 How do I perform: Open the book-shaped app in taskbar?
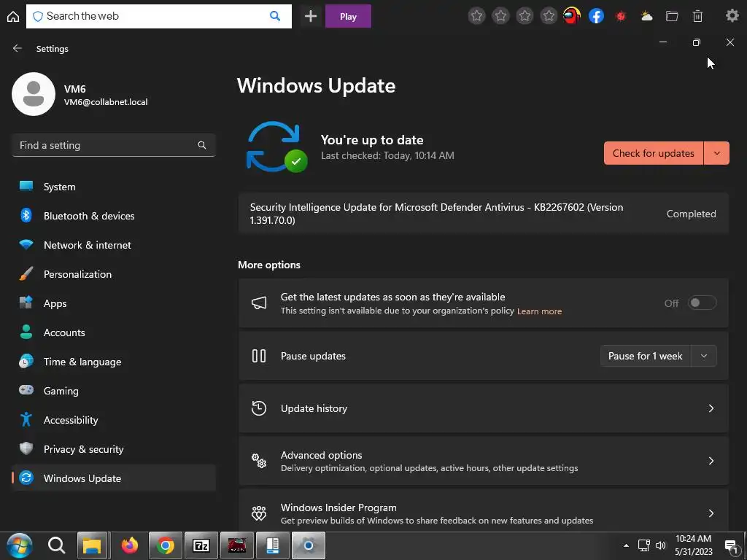point(273,545)
